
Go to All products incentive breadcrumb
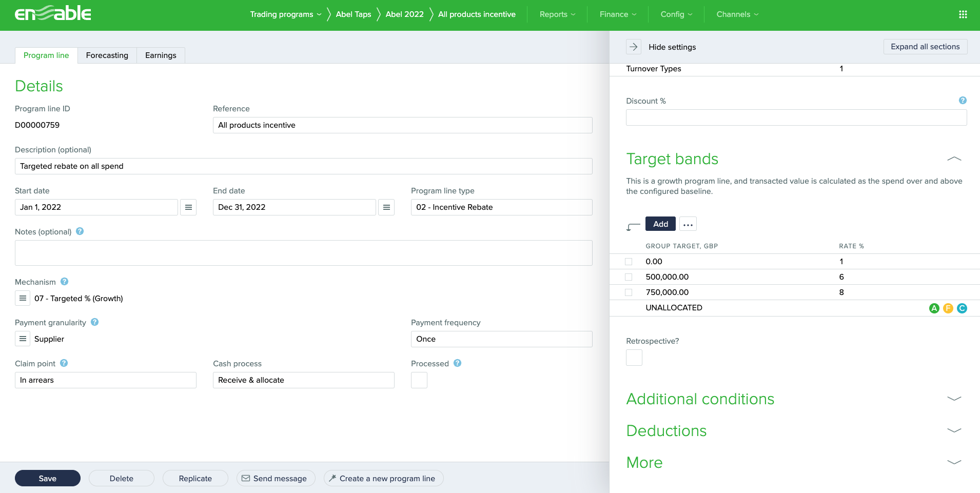(x=477, y=14)
